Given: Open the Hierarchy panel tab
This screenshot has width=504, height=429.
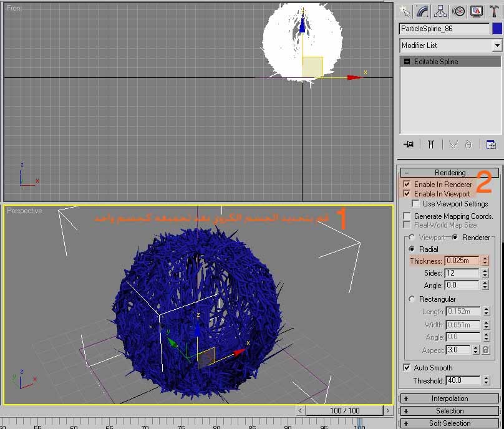Looking at the screenshot, I should 440,12.
